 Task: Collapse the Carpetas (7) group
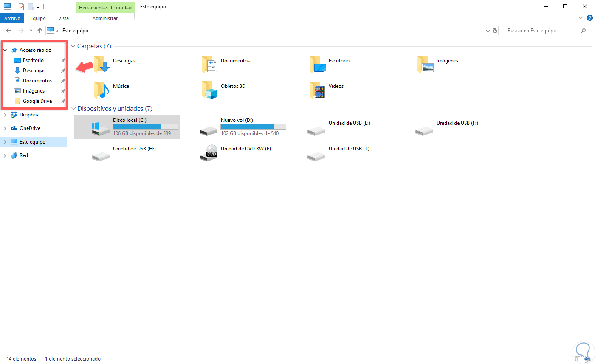click(73, 46)
